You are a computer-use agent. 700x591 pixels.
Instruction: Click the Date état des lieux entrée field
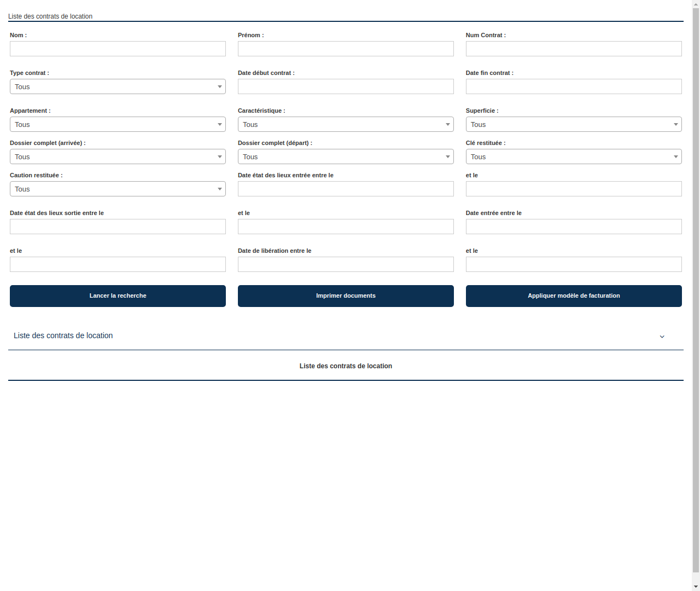[346, 189]
